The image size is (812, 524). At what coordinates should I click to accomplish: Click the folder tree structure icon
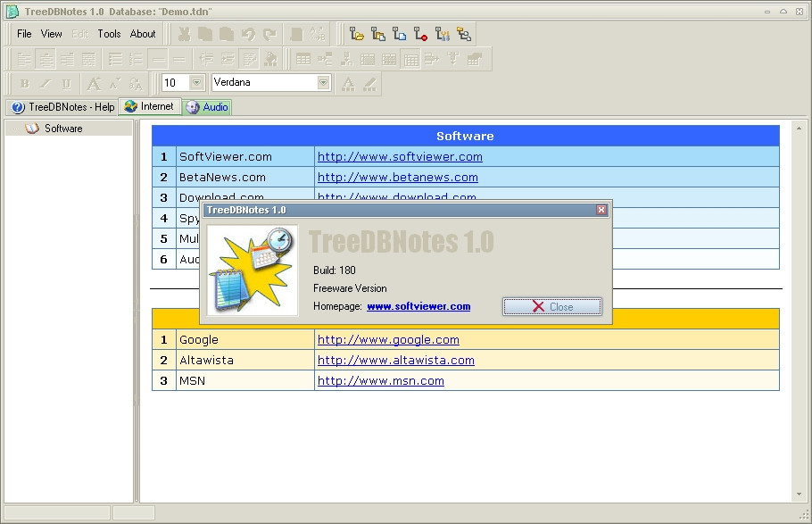(x=463, y=34)
